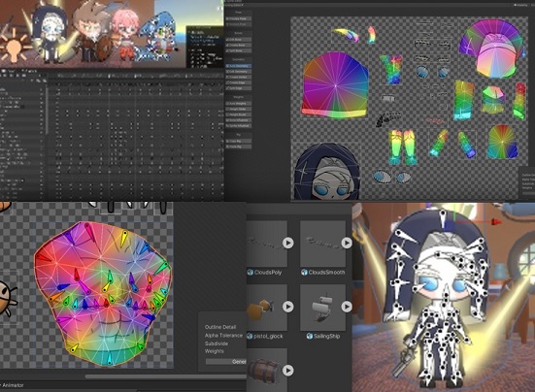The image size is (535, 392).
Task: Select the CloudsPoly thumbnail
Action: point(267,244)
